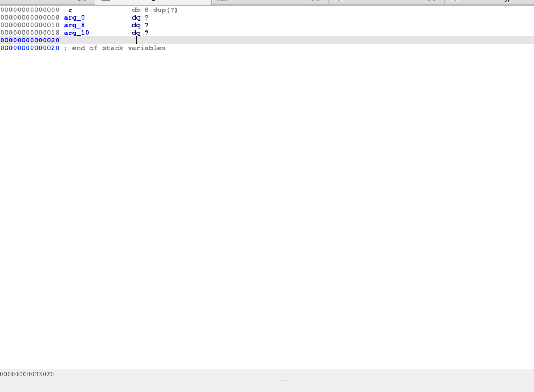Select the 'dq ?' definition for arg_10
The width and height of the screenshot is (534, 392).
(140, 33)
